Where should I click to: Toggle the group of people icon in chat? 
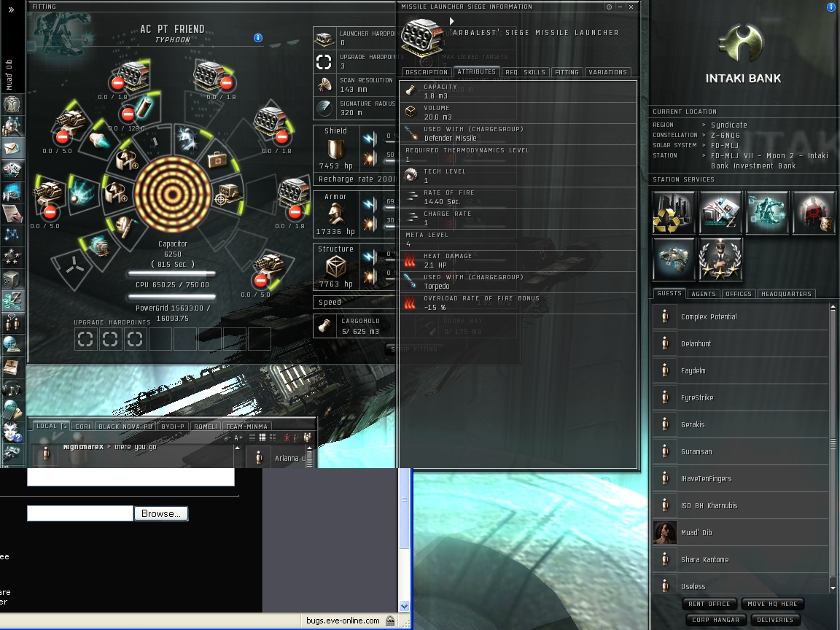tap(308, 437)
